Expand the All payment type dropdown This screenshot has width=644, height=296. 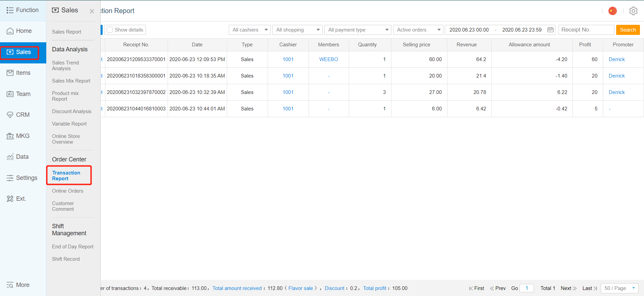[358, 30]
